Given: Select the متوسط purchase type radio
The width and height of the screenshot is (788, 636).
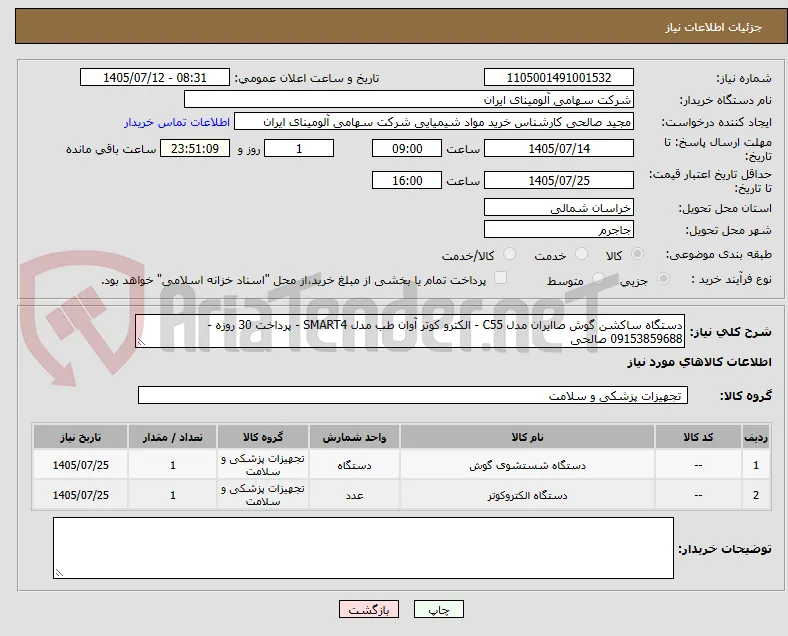Looking at the screenshot, I should click(598, 279).
